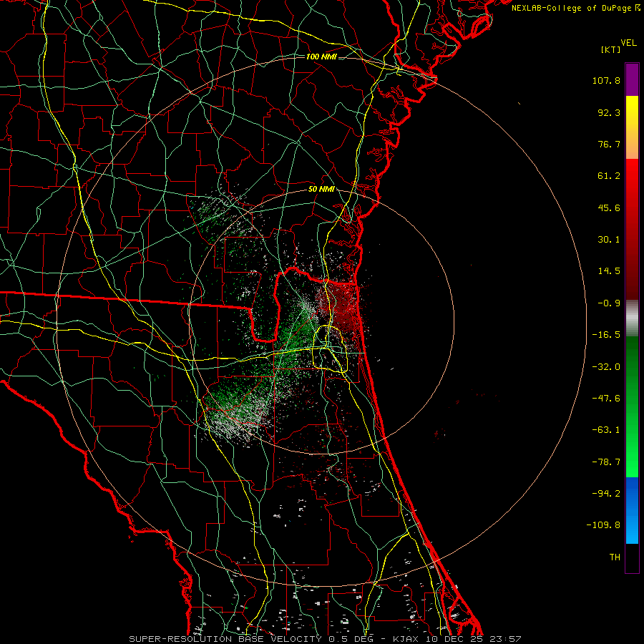Pick the gray near-zero segment of the color bar

tap(632, 318)
